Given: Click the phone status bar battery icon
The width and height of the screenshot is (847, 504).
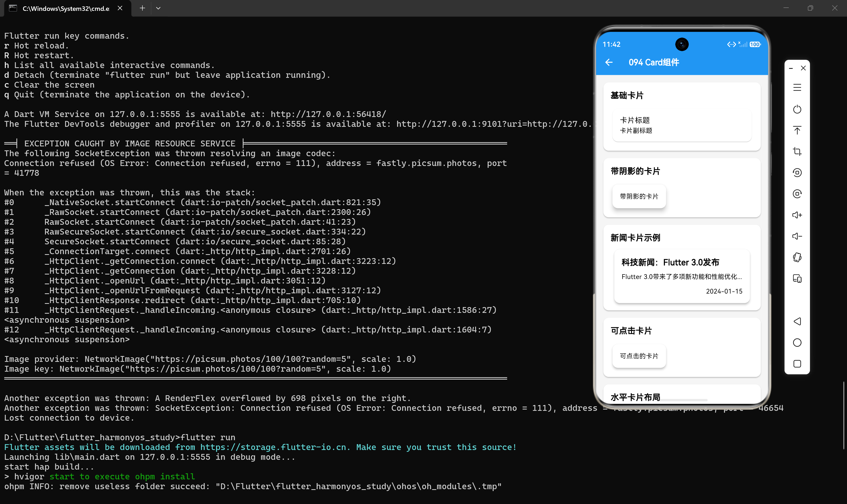Looking at the screenshot, I should [755, 44].
